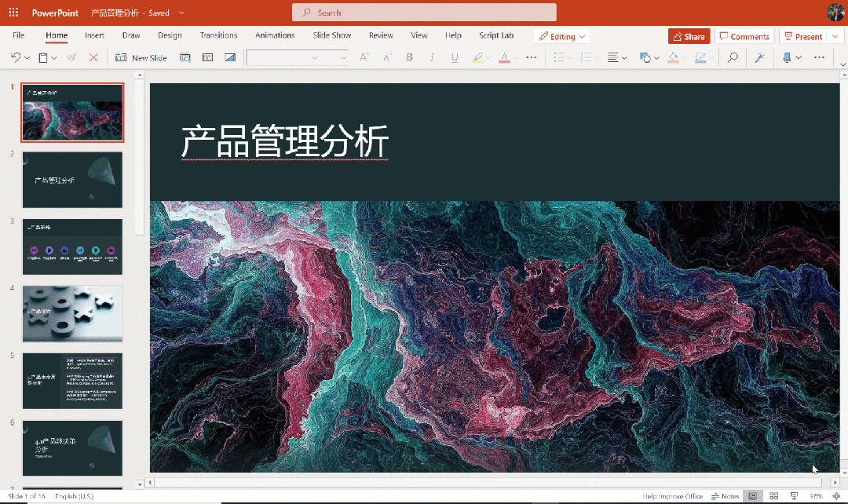Open ribbon overflow ellipsis at far right
This screenshot has height=504, width=848.
[x=819, y=57]
